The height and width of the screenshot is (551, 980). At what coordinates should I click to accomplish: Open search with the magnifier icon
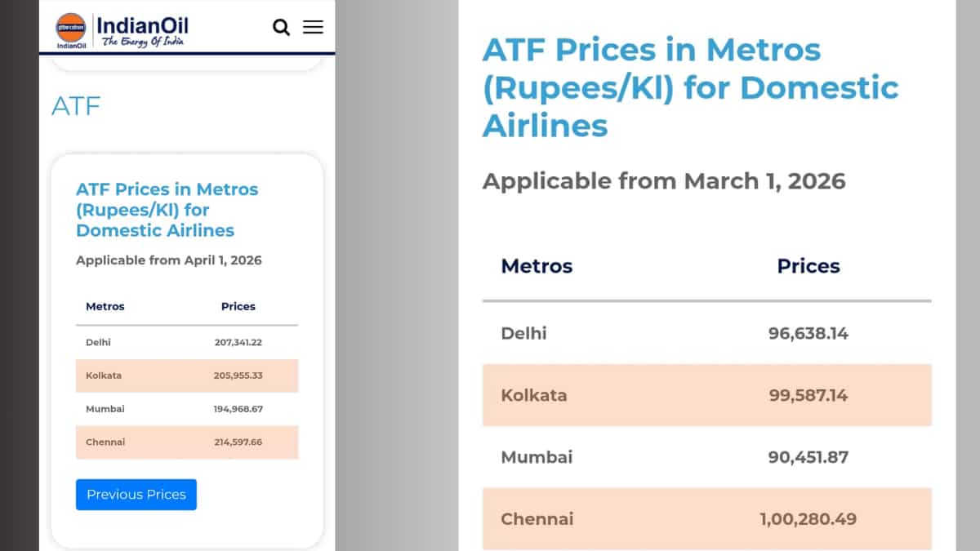coord(281,28)
